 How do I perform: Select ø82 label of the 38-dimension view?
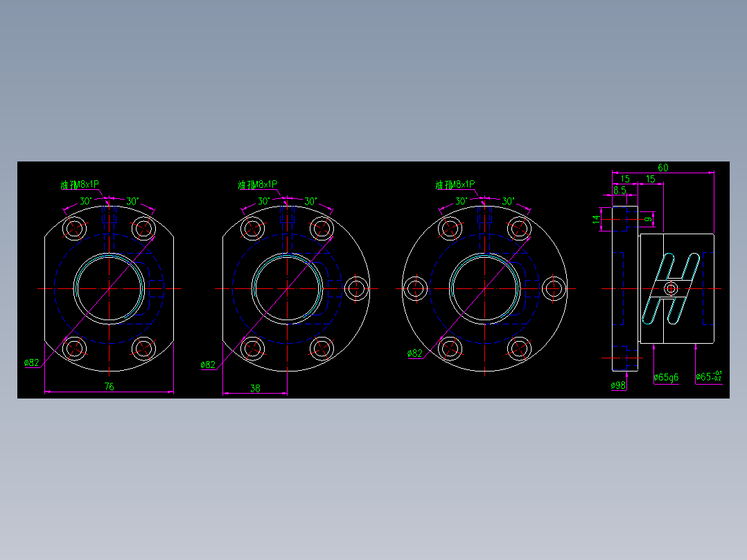208,365
